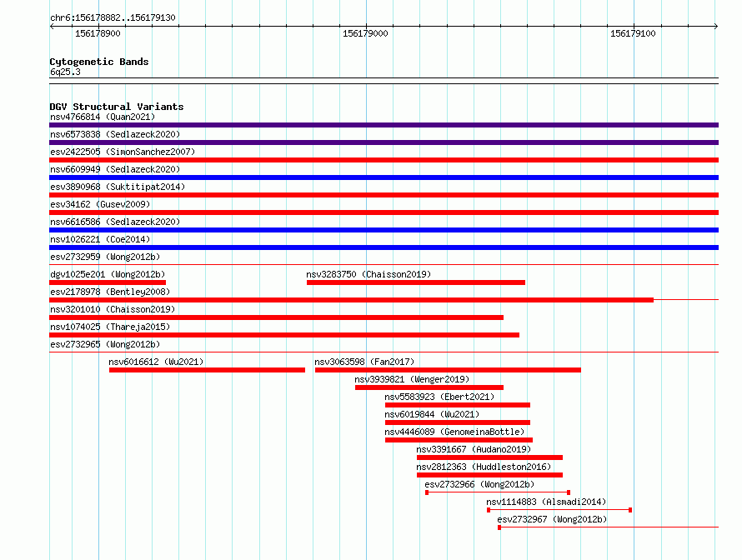
Task: Open nsv6019844 (Wu2021) label
Action: [432, 414]
